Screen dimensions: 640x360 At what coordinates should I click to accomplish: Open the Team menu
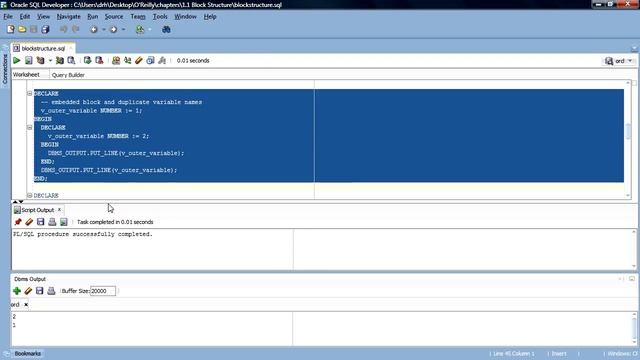(x=138, y=17)
